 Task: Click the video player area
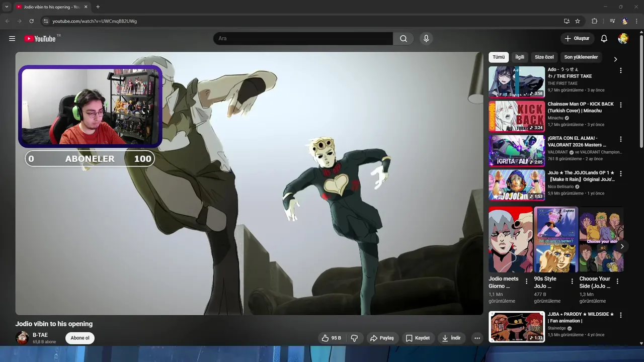pos(249,184)
